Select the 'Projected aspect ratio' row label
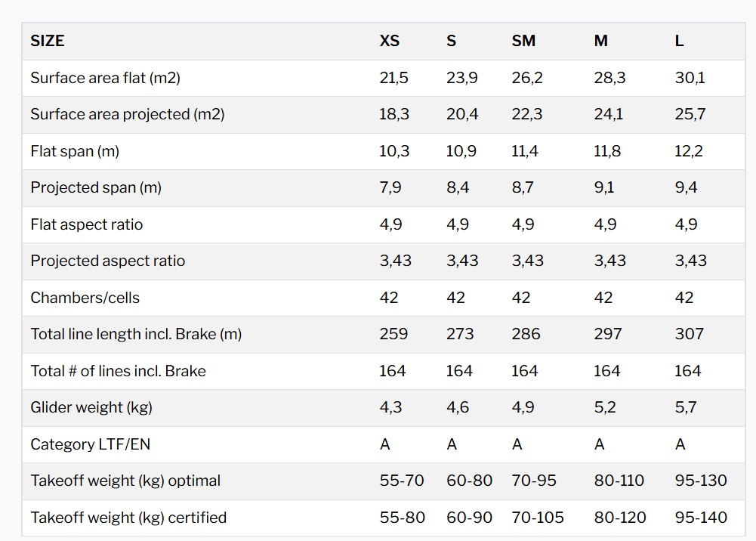 pyautogui.click(x=107, y=261)
